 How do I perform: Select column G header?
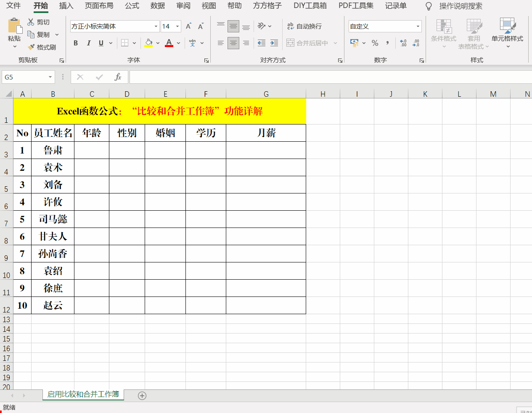point(266,94)
